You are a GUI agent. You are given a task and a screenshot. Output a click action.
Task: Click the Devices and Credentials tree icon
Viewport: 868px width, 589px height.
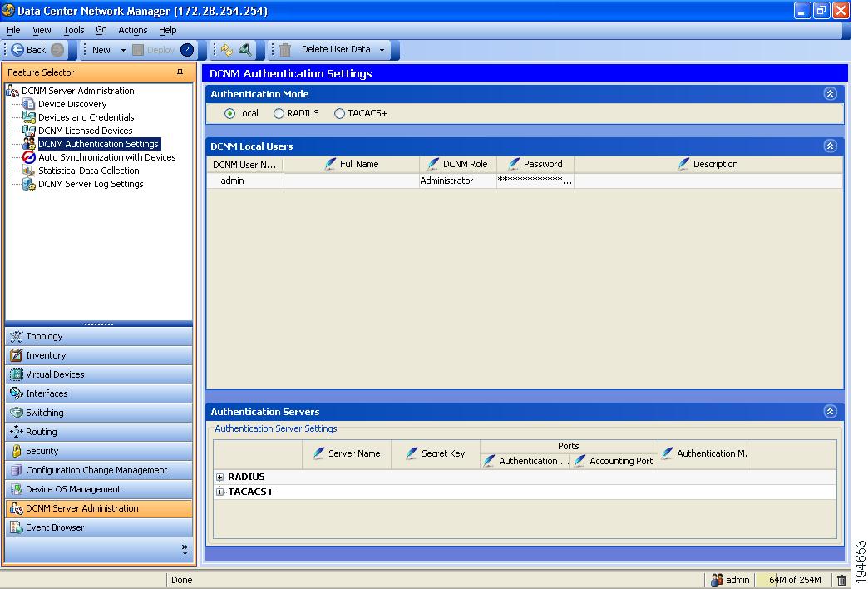coord(29,117)
